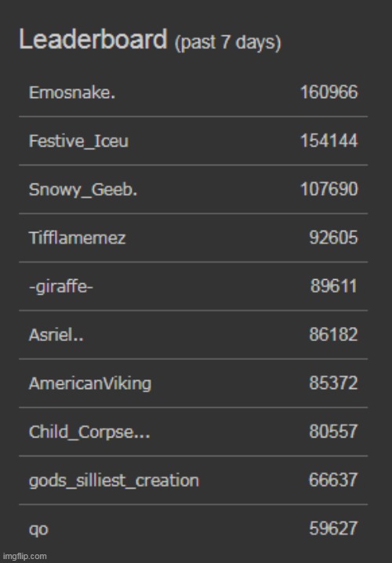Open Festive_Iceu user profile
Image resolution: width=392 pixels, height=563 pixels.
(78, 141)
